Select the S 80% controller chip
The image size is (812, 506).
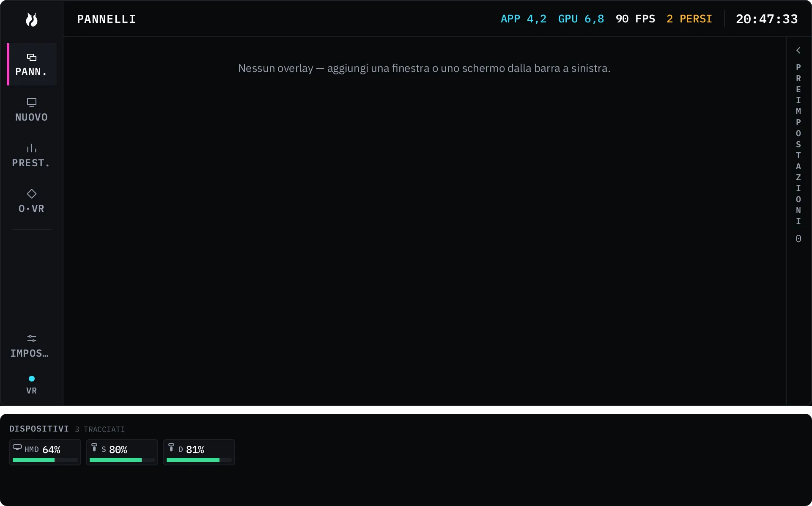122,452
